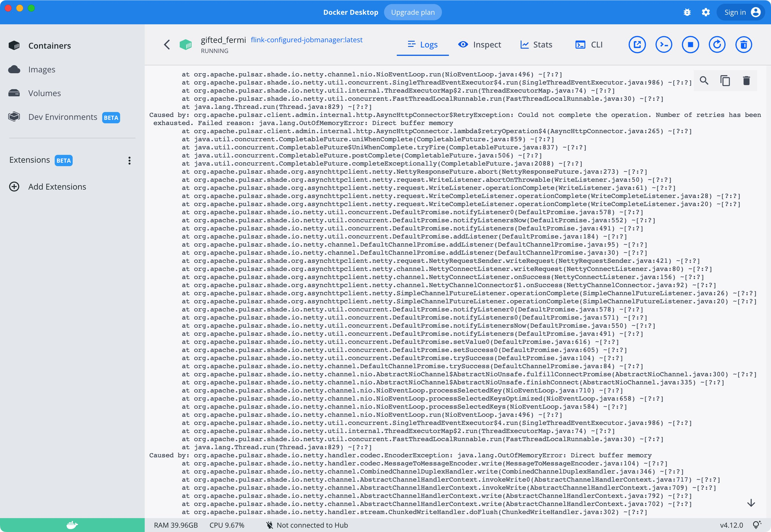Click the Upgrade plan button
This screenshot has width=771, height=532.
tap(413, 12)
